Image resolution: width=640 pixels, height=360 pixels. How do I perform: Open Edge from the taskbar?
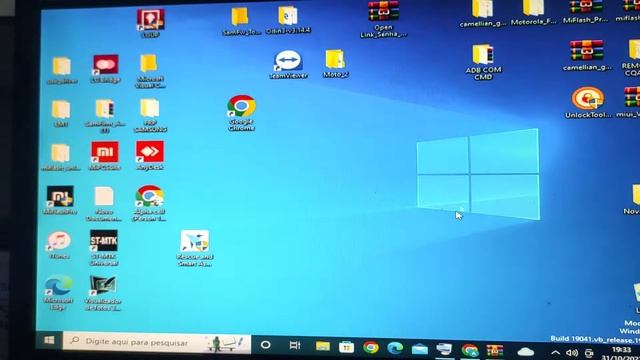click(x=395, y=348)
